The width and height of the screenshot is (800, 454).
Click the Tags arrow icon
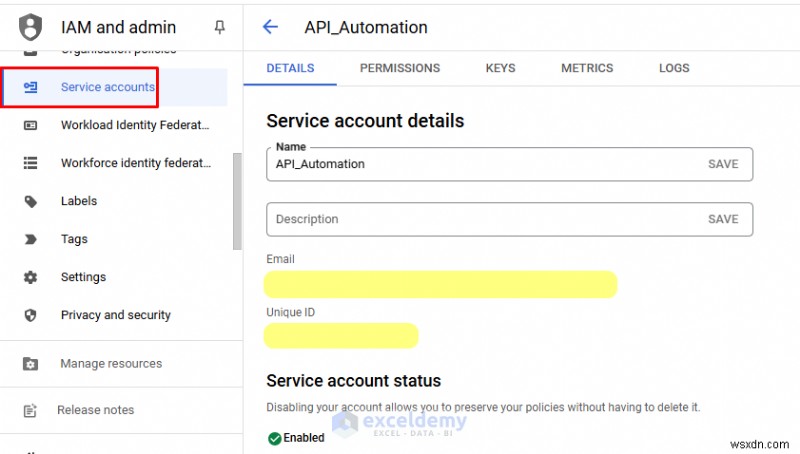click(x=31, y=239)
